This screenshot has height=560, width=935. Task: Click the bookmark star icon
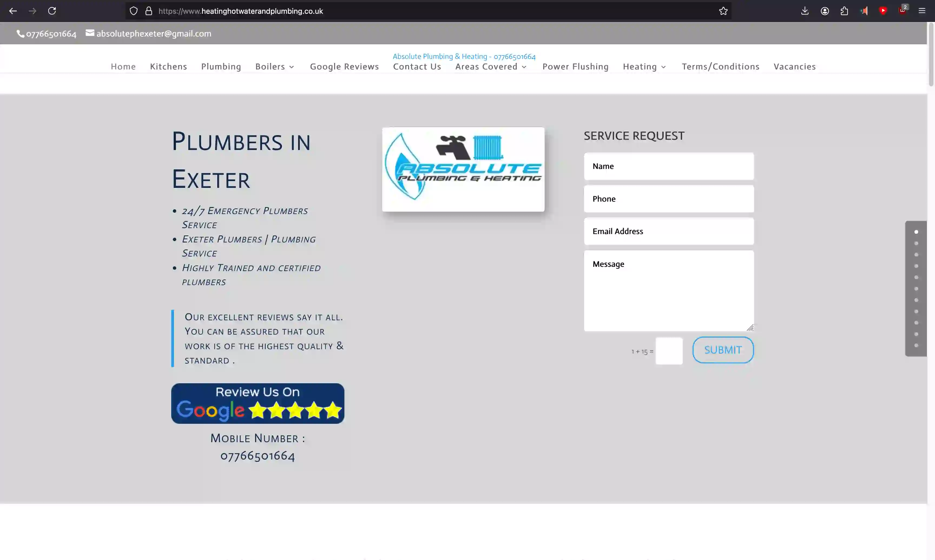point(723,11)
